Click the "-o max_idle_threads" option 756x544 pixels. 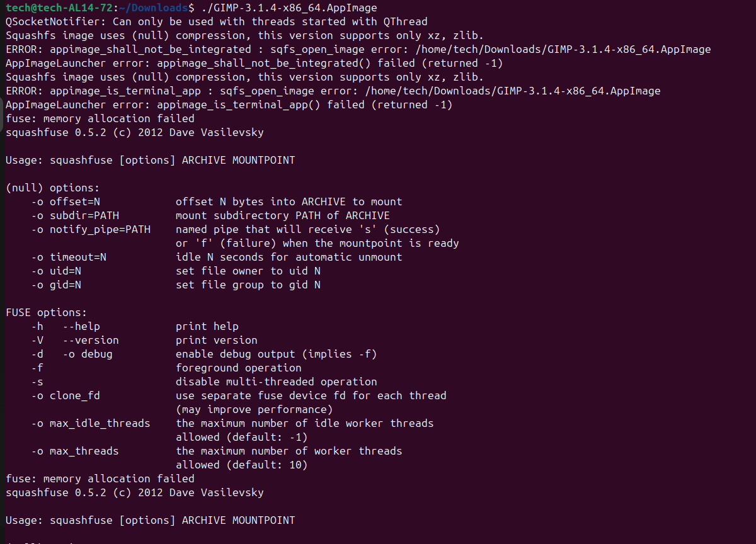[91, 424]
